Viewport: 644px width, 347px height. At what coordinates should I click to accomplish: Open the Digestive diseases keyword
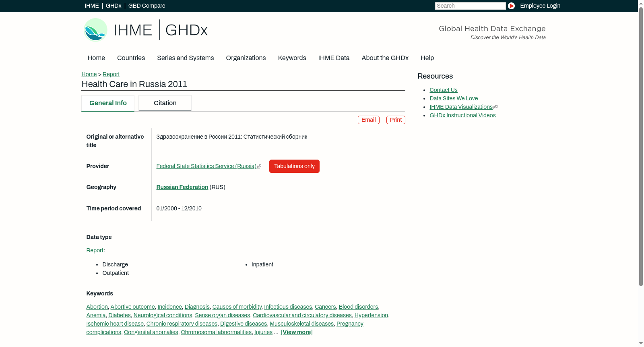pyautogui.click(x=244, y=324)
